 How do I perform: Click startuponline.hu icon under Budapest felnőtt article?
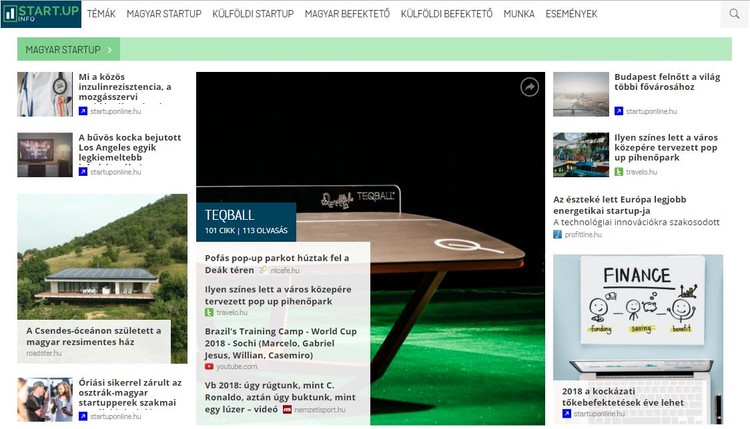618,111
